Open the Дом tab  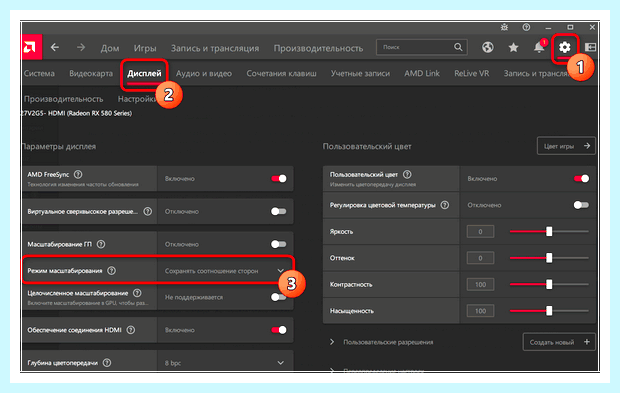110,48
